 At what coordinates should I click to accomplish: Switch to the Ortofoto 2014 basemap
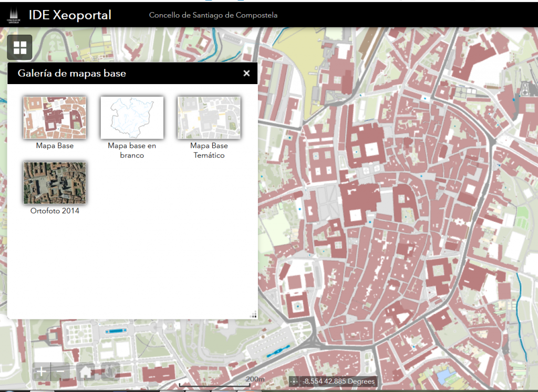coord(55,183)
